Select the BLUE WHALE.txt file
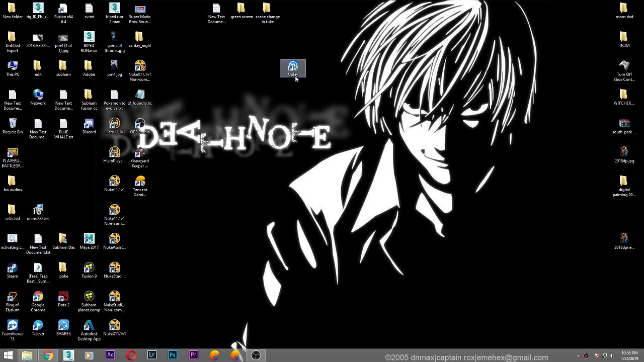This screenshot has height=362, width=644. click(63, 129)
